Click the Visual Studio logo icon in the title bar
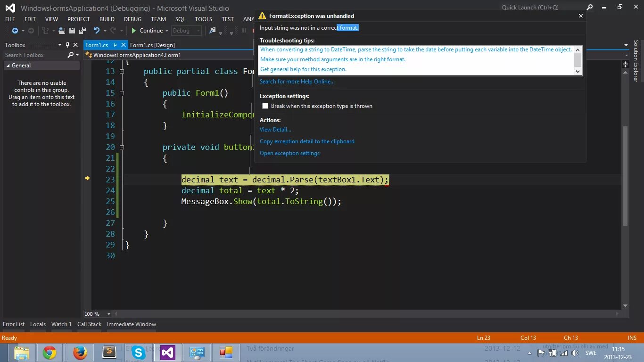Image resolution: width=644 pixels, height=362 pixels. pyautogui.click(x=10, y=8)
